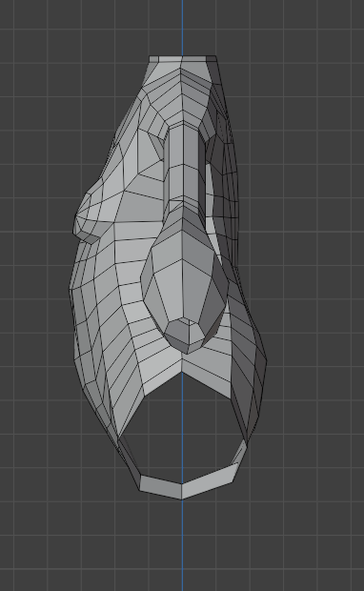Click the blue axis line above the model

tap(182, 28)
